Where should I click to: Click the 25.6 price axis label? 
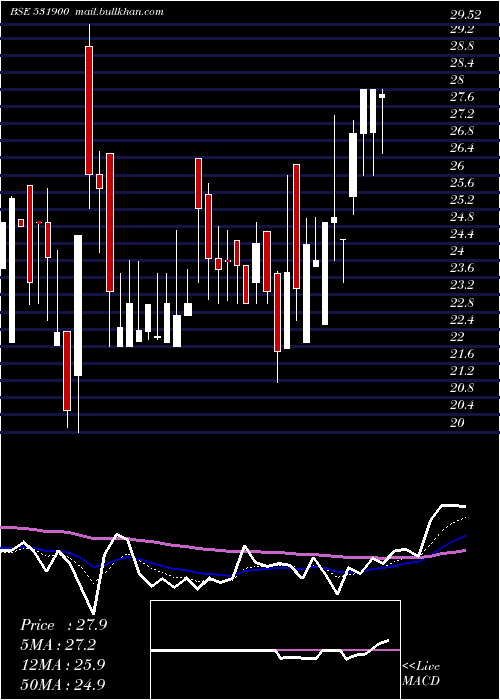click(462, 183)
